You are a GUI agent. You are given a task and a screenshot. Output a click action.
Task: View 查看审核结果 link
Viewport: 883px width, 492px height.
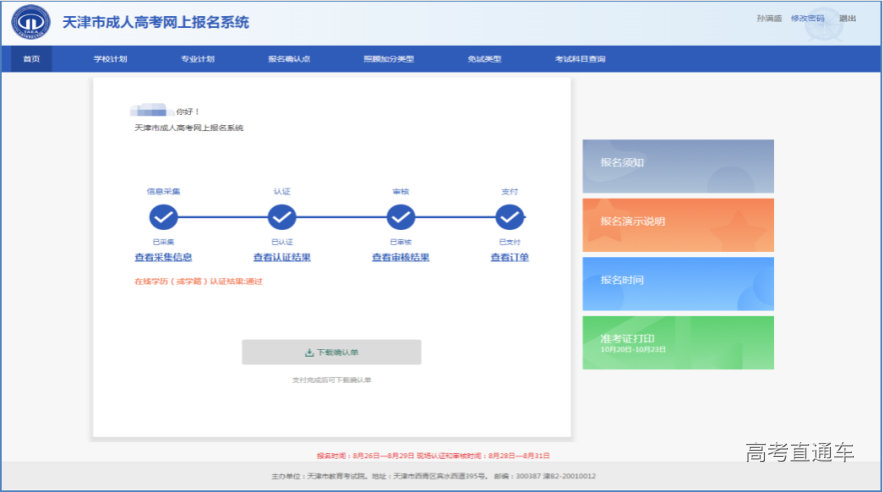tap(401, 258)
